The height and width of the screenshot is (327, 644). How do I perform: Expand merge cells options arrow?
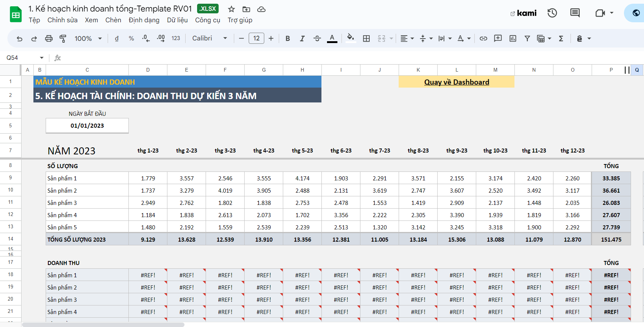(391, 39)
